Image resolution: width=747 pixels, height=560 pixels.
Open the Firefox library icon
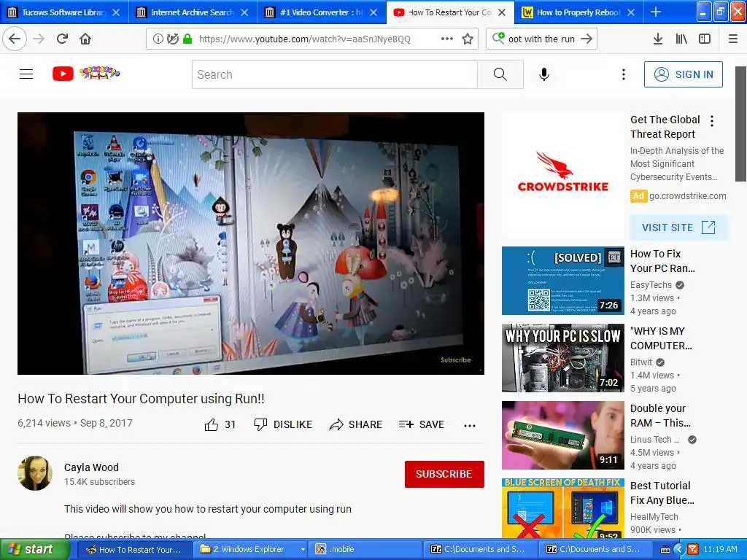(x=681, y=39)
